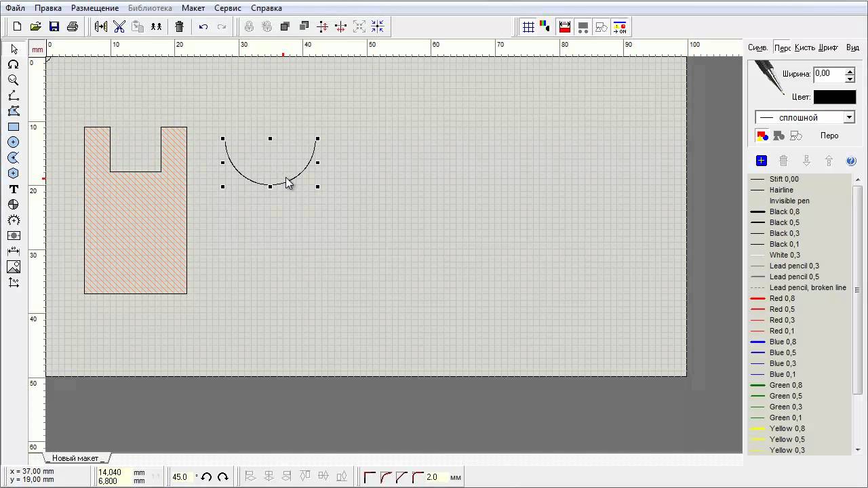Image resolution: width=868 pixels, height=488 pixels.
Task: Rotate clockwise using the right rotation arrow
Action: point(222,477)
